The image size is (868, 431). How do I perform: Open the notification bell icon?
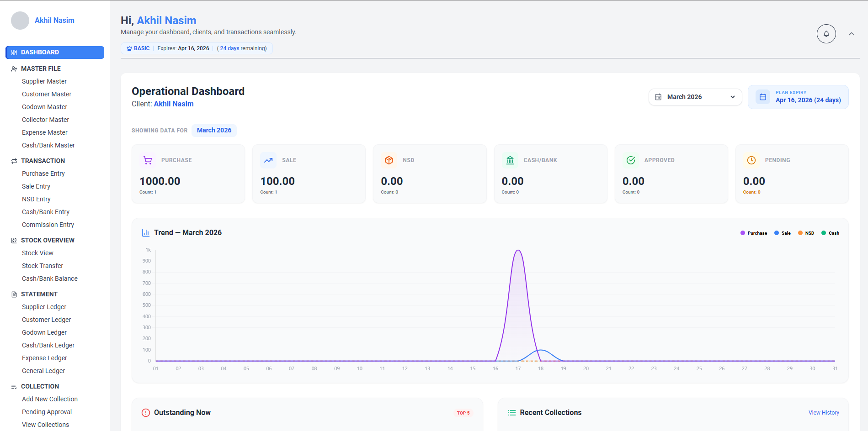tap(826, 33)
